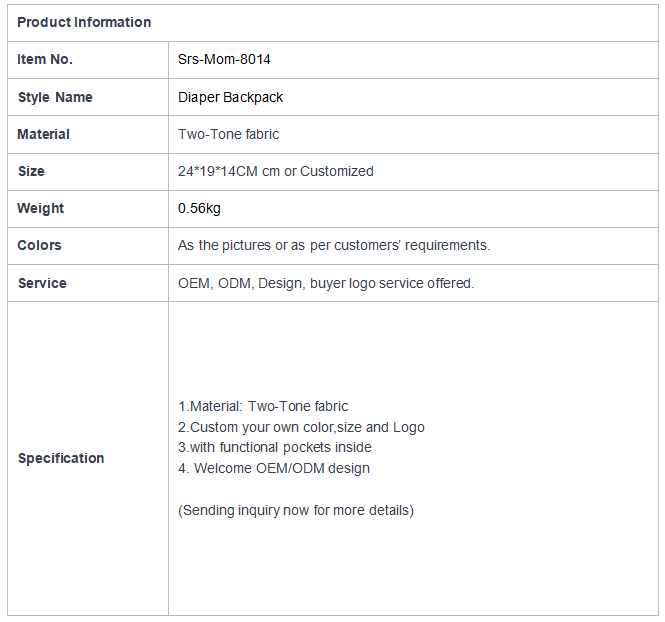Select the Specification label cell

click(x=88, y=459)
